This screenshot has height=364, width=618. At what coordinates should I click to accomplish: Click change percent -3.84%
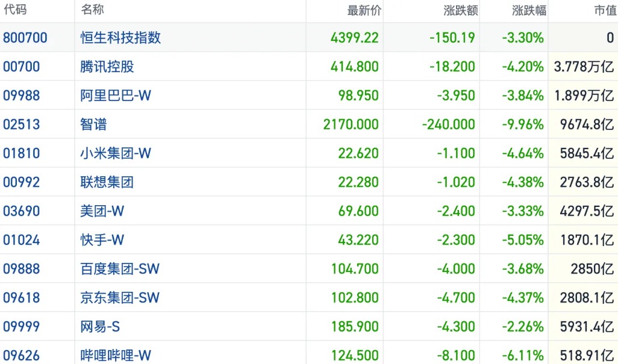[x=523, y=96]
